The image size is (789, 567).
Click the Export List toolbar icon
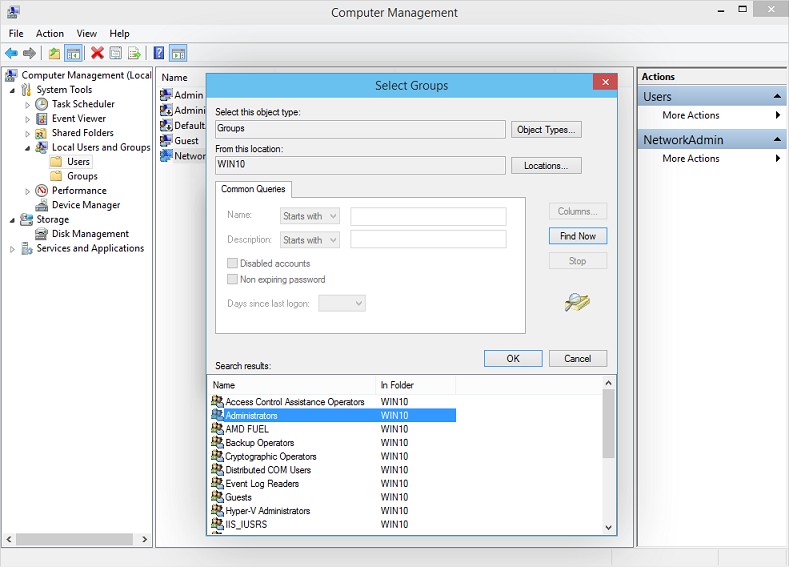pos(134,53)
